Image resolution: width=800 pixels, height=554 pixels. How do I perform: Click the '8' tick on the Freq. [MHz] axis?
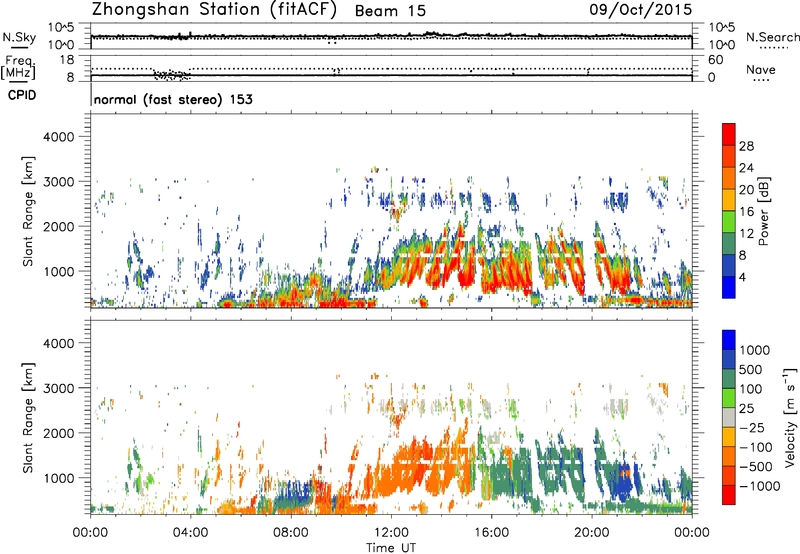click(70, 77)
